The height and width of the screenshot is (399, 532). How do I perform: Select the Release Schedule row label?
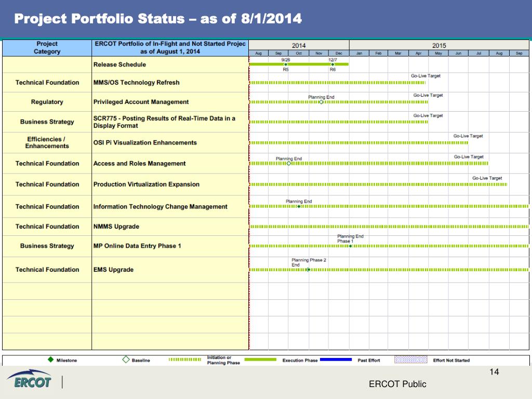[120, 64]
